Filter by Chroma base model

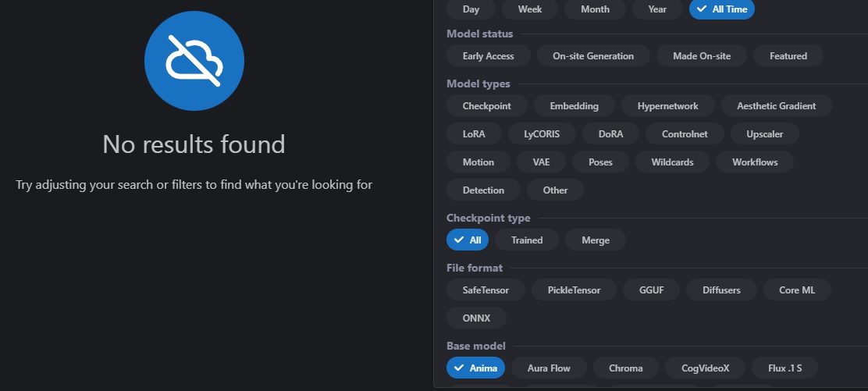pyautogui.click(x=625, y=368)
